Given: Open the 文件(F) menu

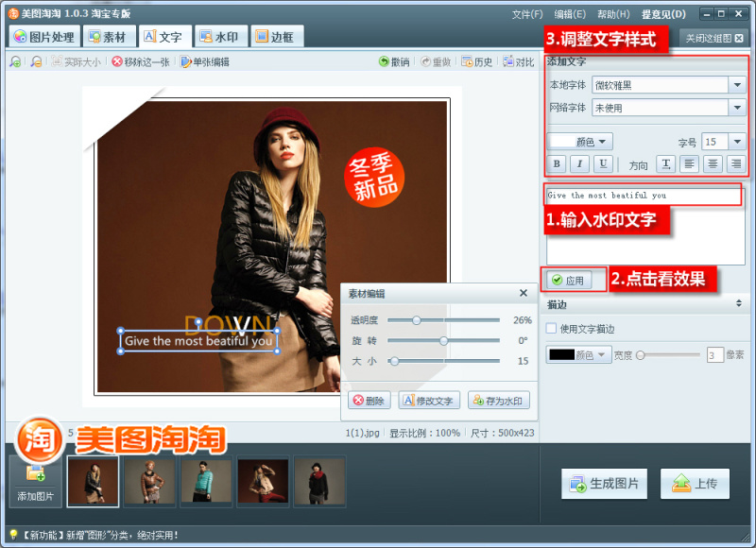Looking at the screenshot, I should pos(527,14).
